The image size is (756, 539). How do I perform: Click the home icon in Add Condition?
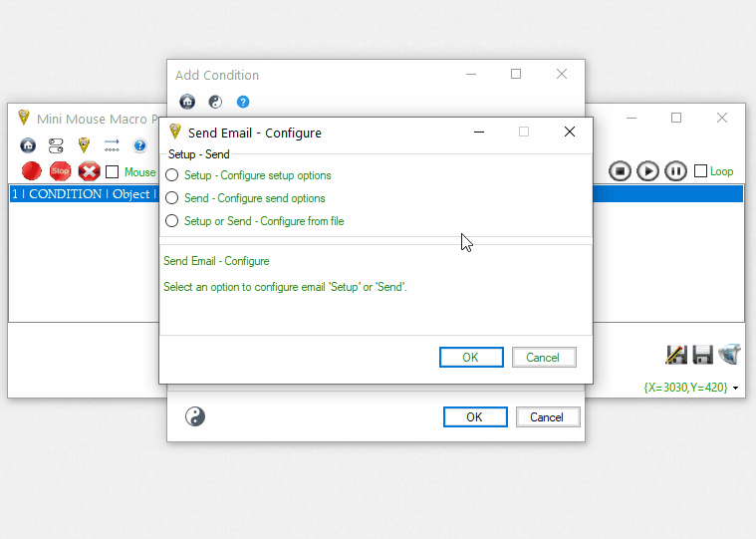click(x=187, y=102)
